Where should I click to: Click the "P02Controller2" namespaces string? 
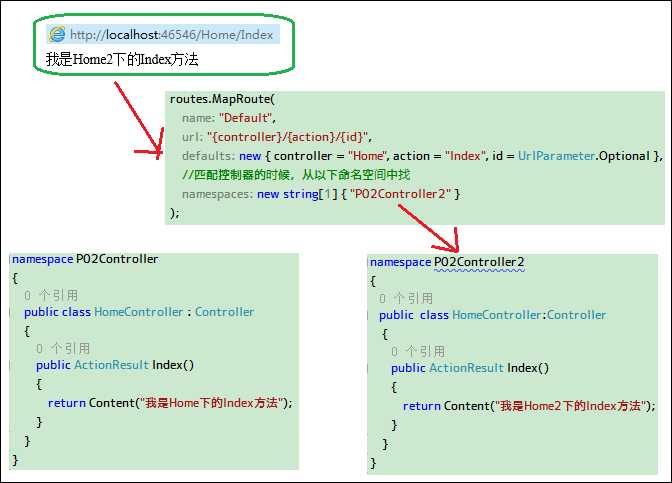401,194
